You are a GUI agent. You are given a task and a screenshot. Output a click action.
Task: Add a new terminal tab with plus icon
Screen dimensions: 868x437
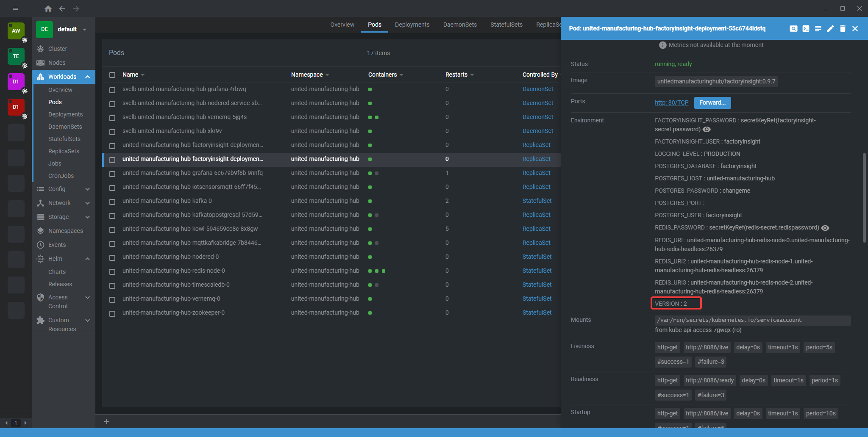click(x=107, y=421)
